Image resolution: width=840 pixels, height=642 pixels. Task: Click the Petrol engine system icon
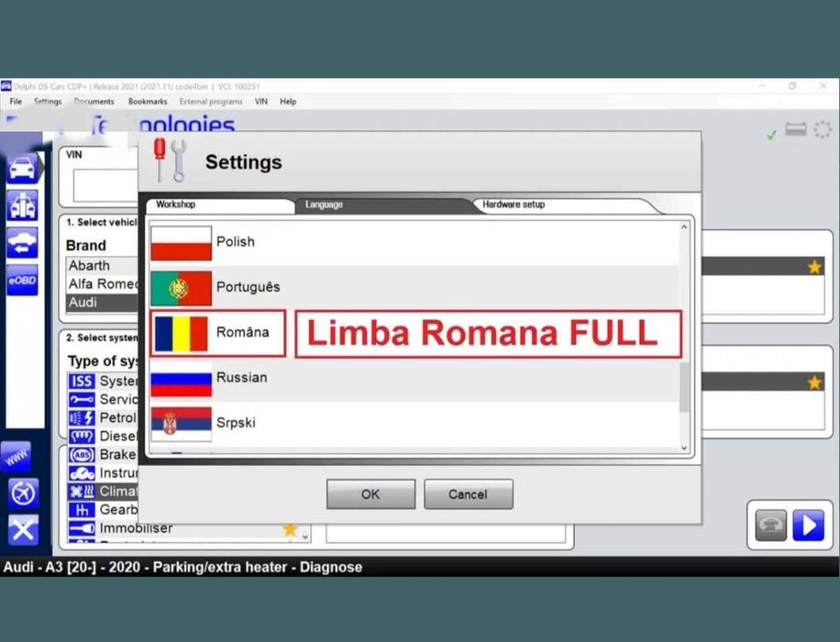[82, 417]
